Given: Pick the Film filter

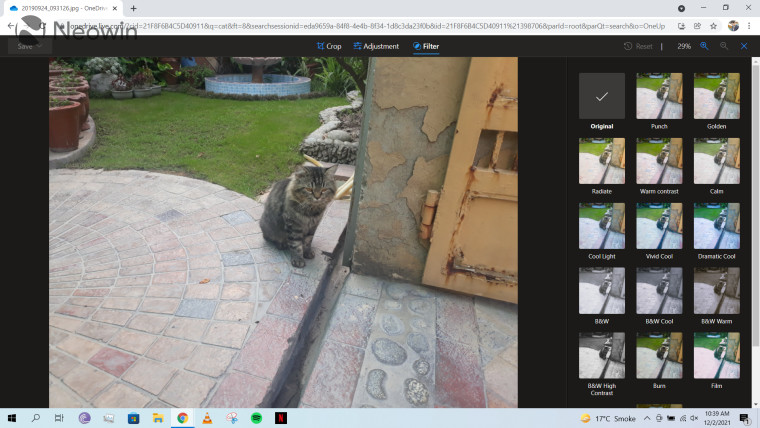Looking at the screenshot, I should (x=716, y=356).
